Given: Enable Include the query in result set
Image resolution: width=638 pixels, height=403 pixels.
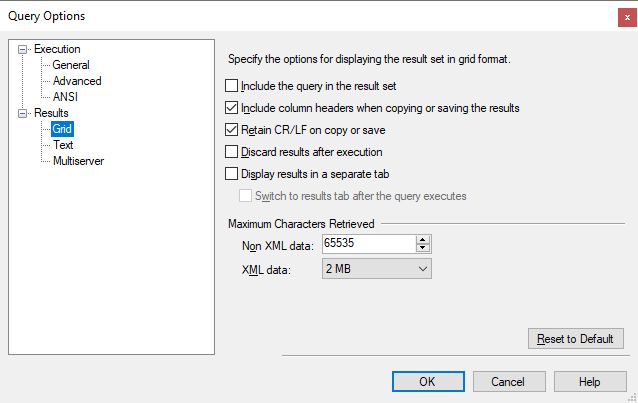Looking at the screenshot, I should point(233,86).
